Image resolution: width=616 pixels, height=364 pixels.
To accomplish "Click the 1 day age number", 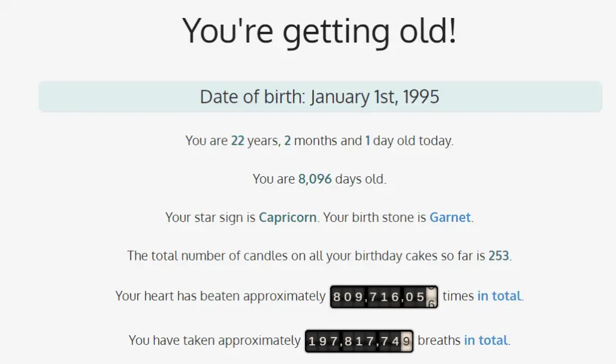I will pyautogui.click(x=368, y=141).
